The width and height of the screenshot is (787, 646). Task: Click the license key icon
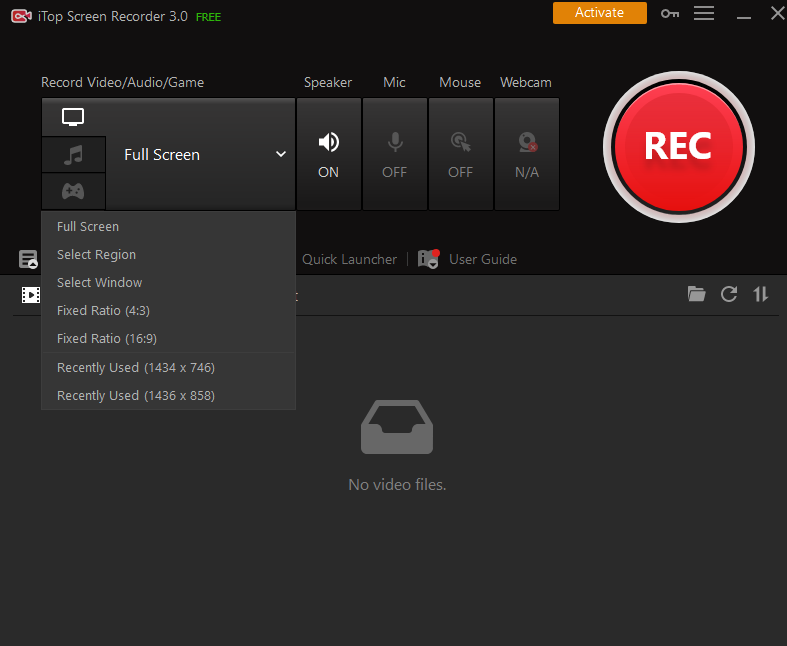pos(669,14)
